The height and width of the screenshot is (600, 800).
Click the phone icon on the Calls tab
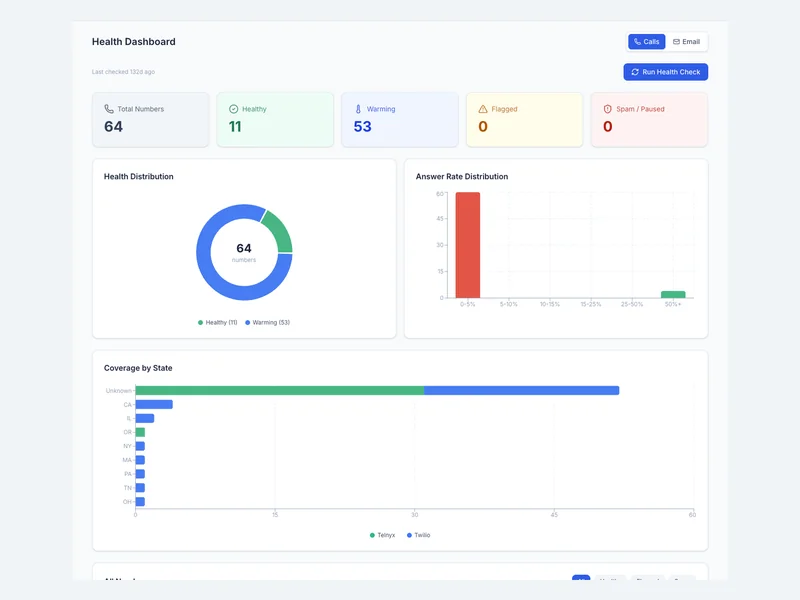(x=637, y=42)
